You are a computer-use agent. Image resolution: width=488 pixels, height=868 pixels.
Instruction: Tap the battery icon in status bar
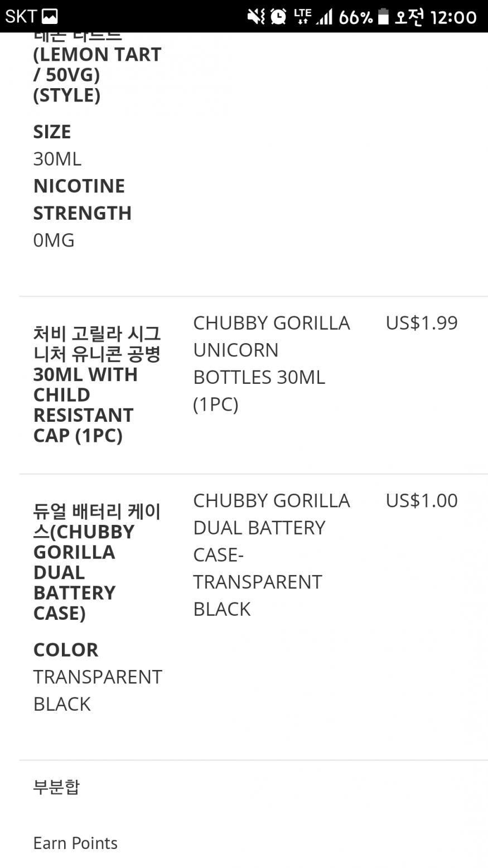383,17
